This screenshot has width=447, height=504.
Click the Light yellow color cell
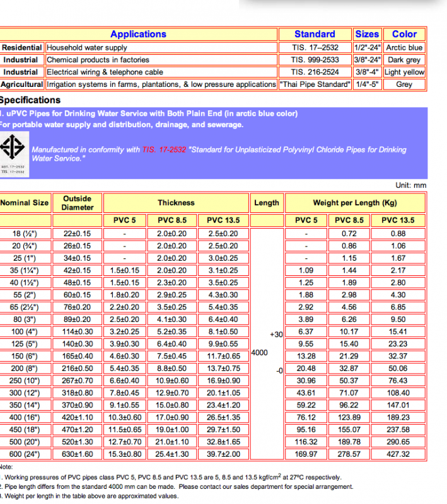404,72
